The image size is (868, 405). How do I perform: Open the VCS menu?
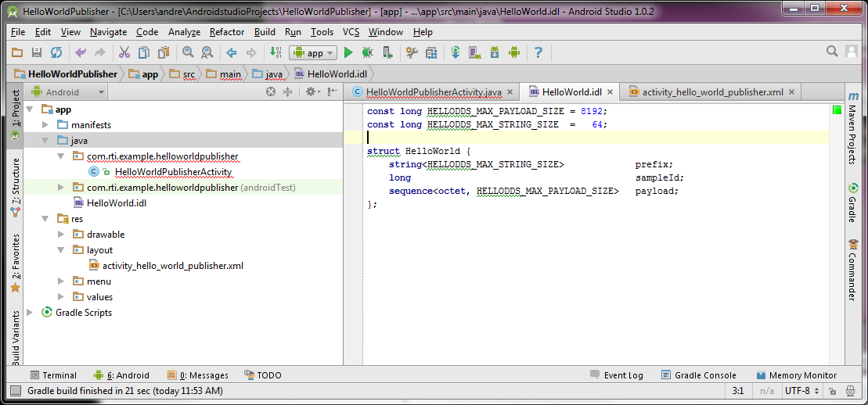pyautogui.click(x=351, y=32)
